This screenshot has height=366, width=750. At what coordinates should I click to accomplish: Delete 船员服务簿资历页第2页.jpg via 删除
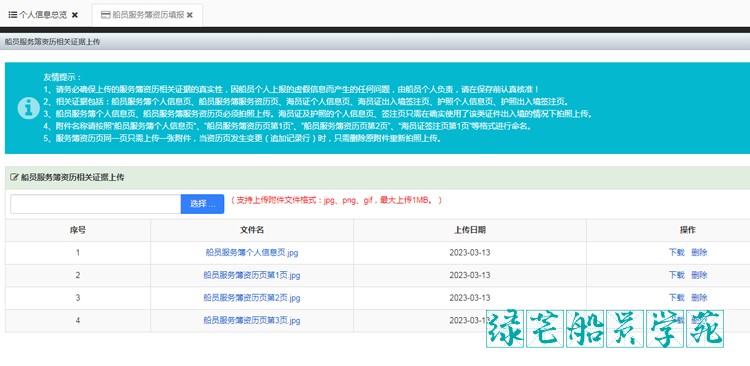coord(699,298)
